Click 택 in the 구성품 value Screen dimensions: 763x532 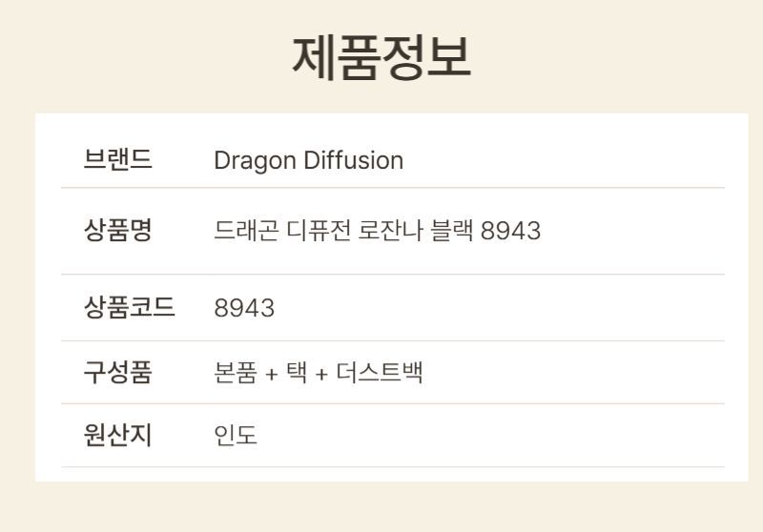pos(297,373)
